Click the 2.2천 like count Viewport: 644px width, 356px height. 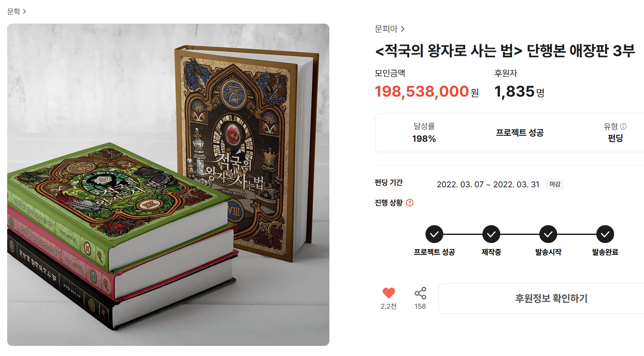point(388,306)
